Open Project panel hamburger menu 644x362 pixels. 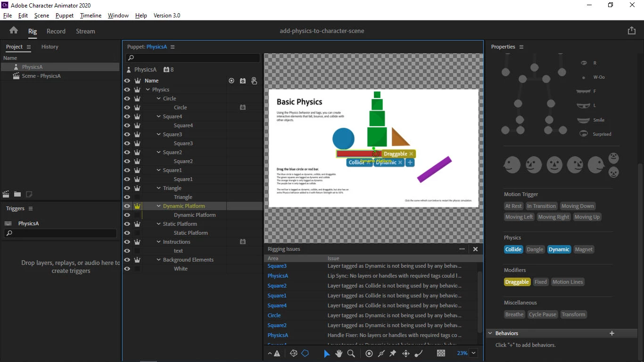click(29, 47)
